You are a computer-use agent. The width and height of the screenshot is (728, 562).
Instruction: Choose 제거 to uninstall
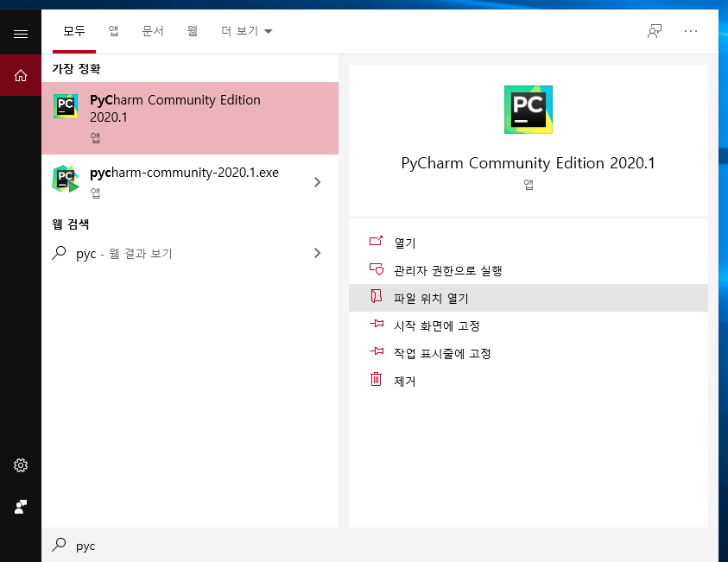tap(529, 381)
